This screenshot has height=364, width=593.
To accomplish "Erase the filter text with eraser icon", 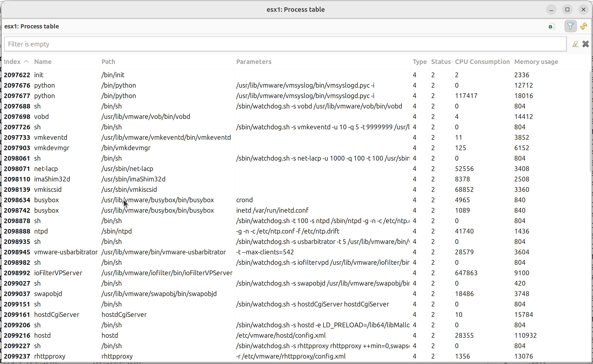I will pos(575,44).
